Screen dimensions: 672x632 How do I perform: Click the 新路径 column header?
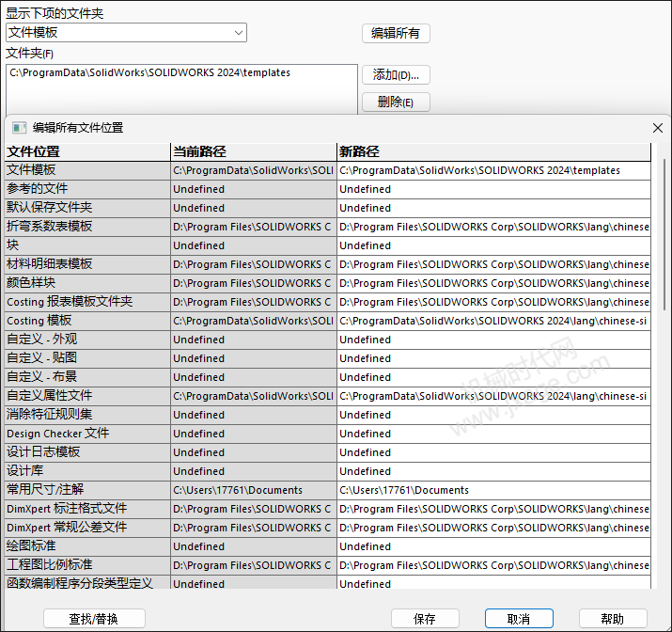pyautogui.click(x=493, y=151)
